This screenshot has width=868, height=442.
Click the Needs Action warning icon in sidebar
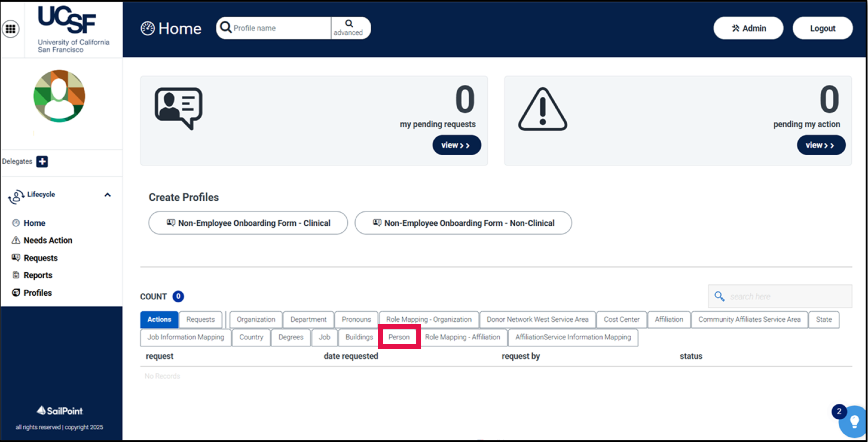(16, 240)
